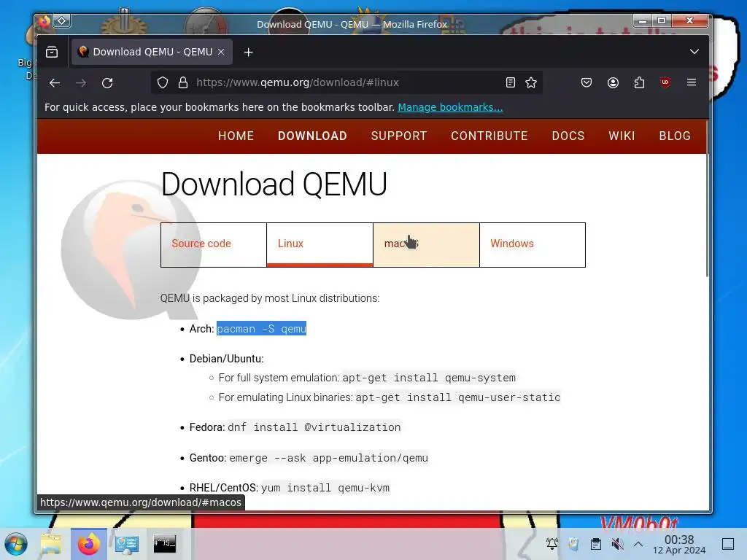Open the extensions puzzle icon
747x560 pixels.
pos(639,83)
